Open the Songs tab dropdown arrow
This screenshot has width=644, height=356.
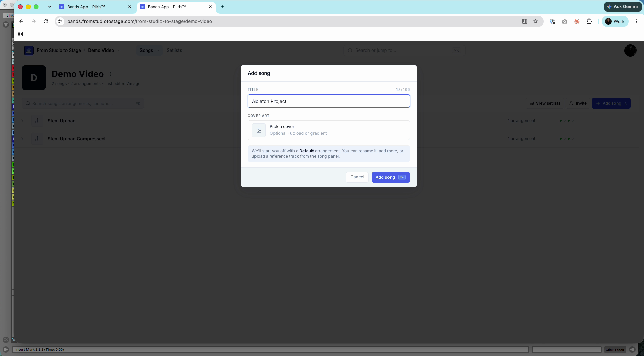tap(158, 51)
